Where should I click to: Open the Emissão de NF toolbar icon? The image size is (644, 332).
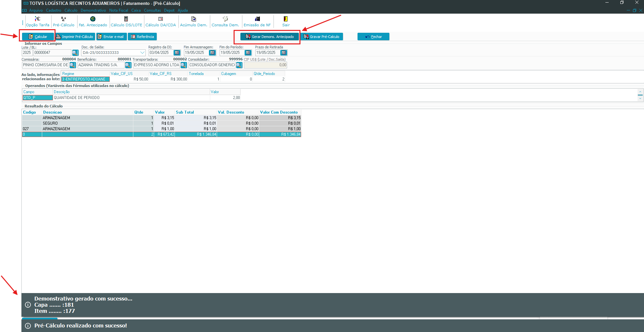coord(257,21)
